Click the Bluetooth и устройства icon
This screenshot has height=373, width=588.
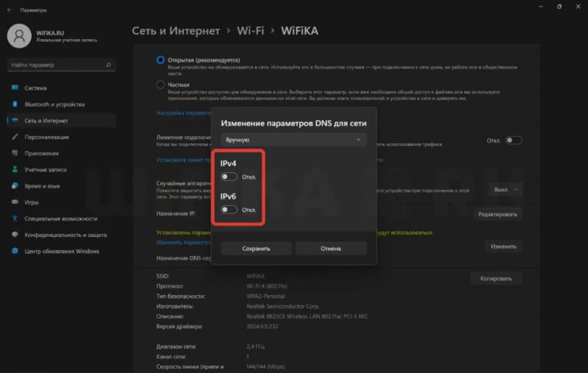pyautogui.click(x=15, y=104)
